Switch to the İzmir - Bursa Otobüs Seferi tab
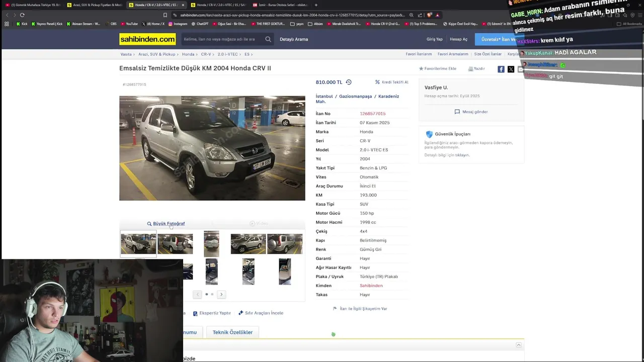 click(280, 5)
